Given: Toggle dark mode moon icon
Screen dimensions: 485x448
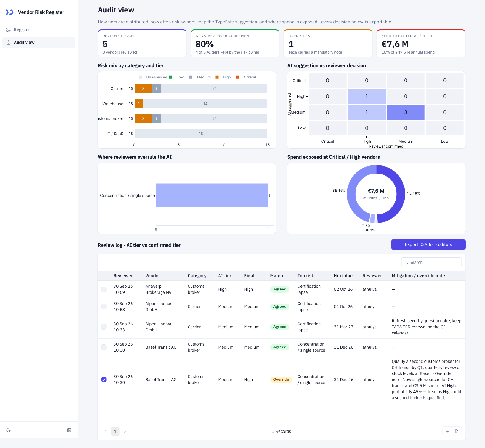Looking at the screenshot, I should coord(8,430).
